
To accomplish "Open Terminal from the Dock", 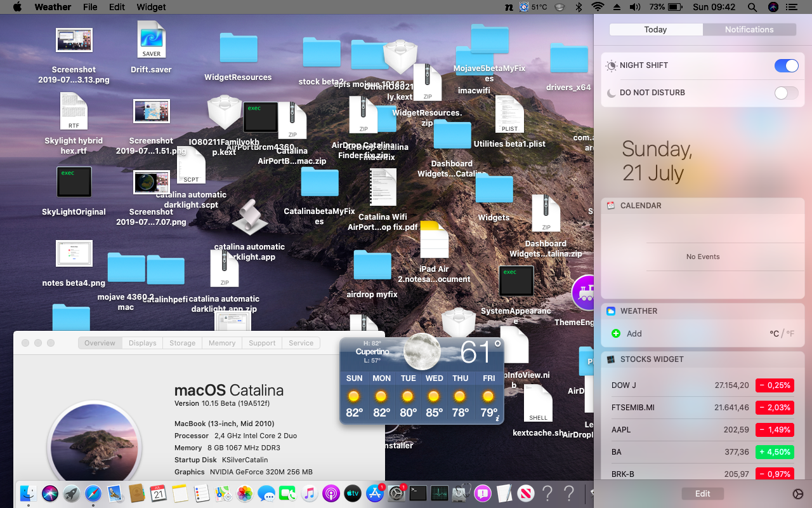I will (418, 493).
